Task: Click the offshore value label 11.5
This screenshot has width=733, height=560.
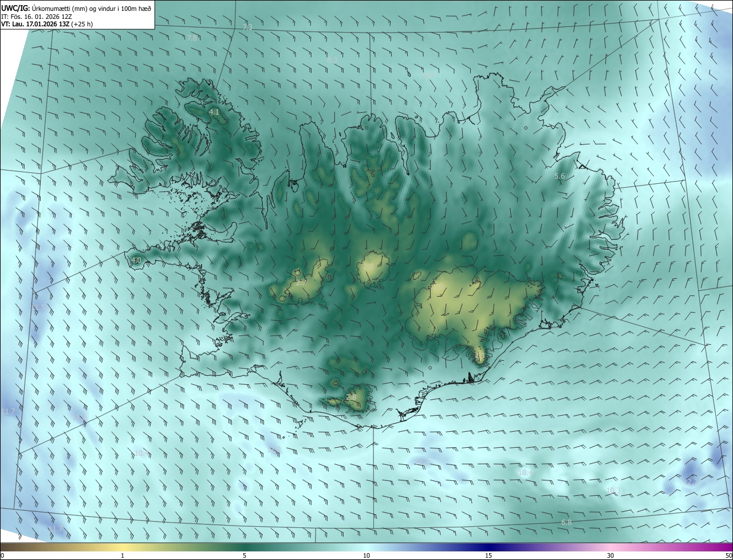Action: point(38,308)
